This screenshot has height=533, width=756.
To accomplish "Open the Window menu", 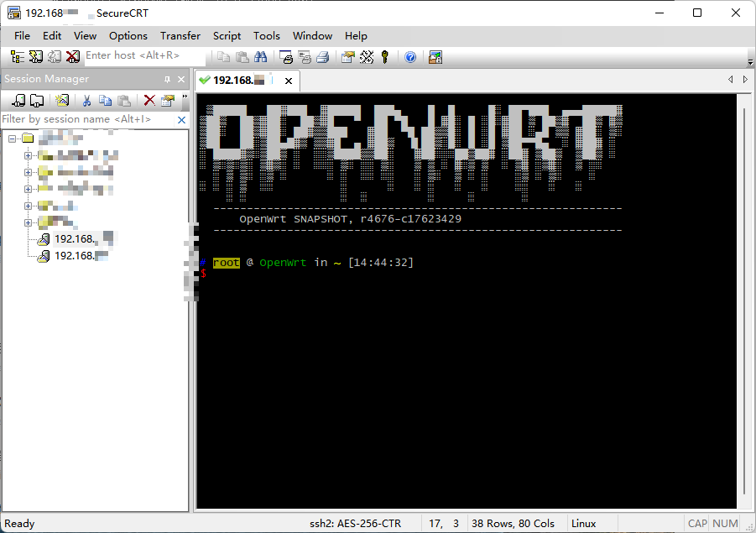I will point(312,36).
